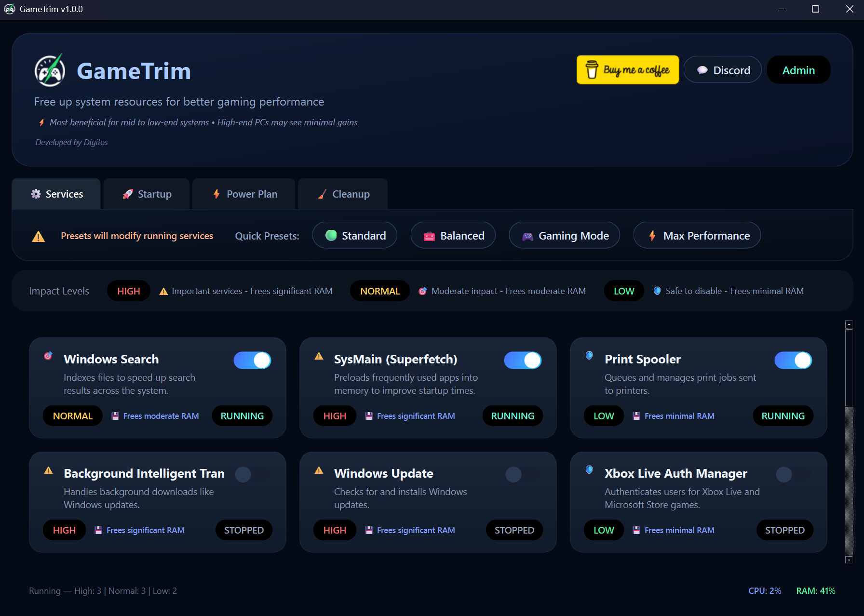The height and width of the screenshot is (616, 864).
Task: Click the services list scrollbar up arrow
Action: pos(849,324)
